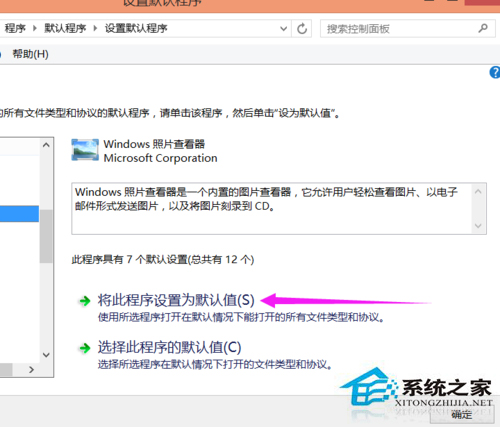Click right arrow of program list horizontal scrollbar
Screen dimensions: 500x427
32,369
